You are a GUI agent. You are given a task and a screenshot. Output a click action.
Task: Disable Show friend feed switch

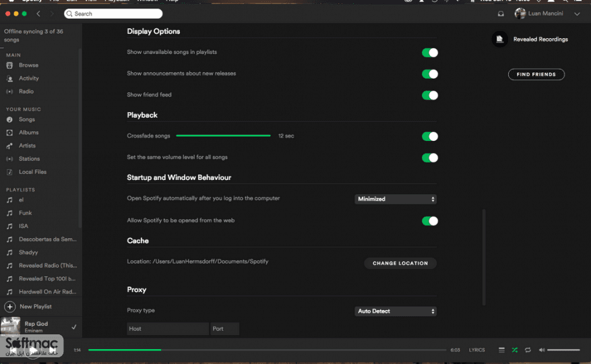(430, 96)
